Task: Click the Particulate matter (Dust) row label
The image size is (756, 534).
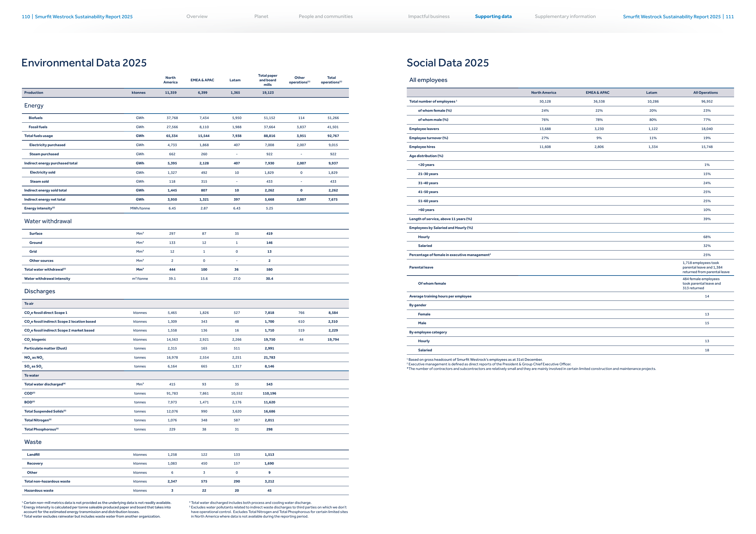Action: point(45,348)
